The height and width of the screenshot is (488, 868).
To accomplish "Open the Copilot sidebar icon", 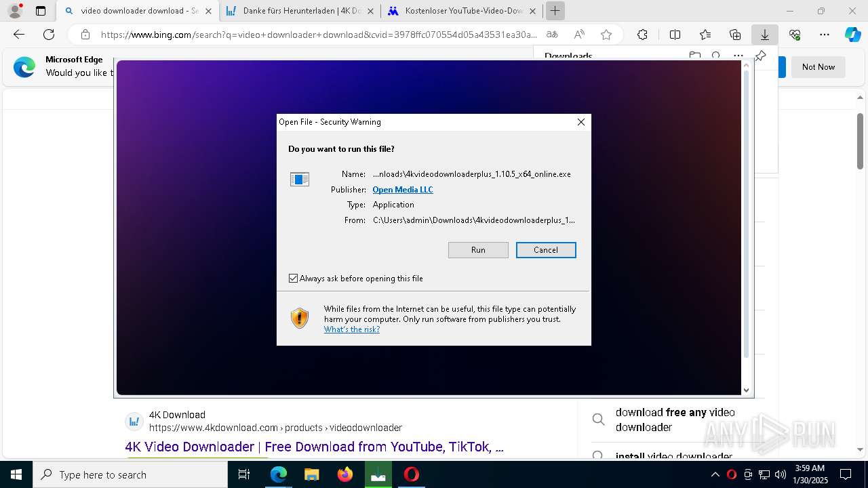I will click(x=852, y=35).
